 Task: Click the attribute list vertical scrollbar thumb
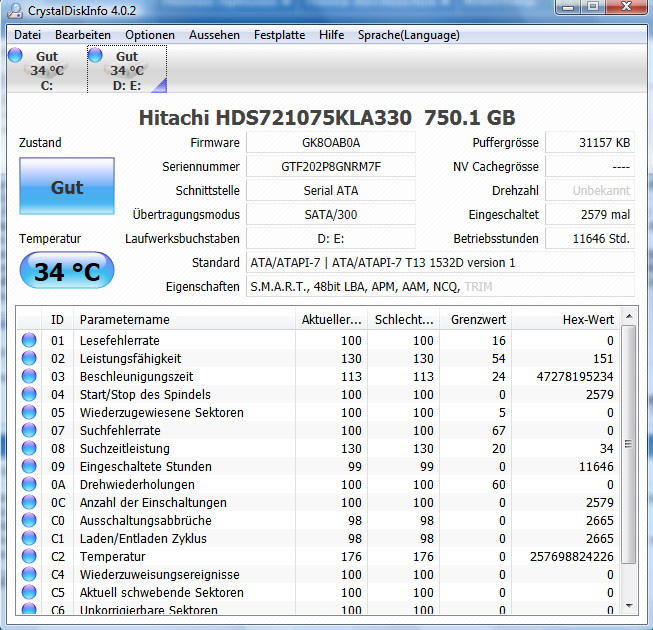tap(629, 444)
